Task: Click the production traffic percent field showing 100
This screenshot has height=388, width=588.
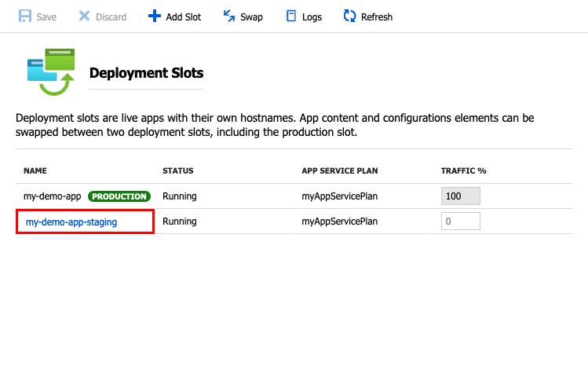Action: point(460,196)
